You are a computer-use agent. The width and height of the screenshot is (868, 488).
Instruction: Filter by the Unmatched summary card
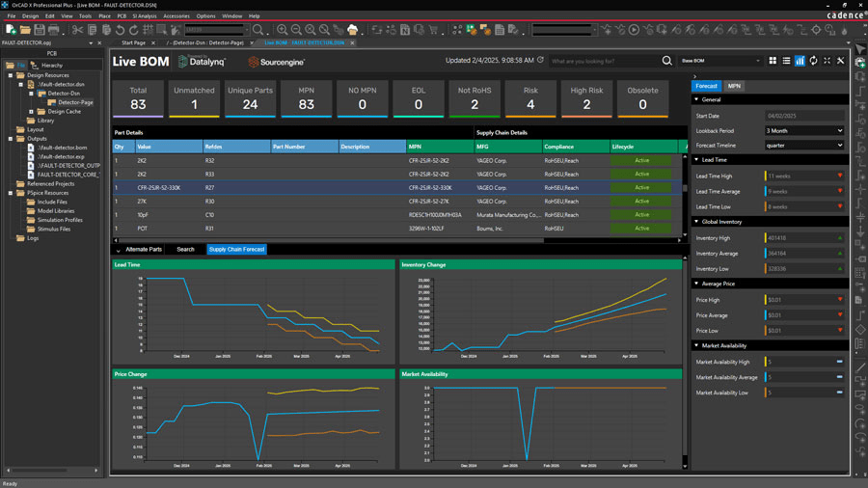[x=194, y=99]
